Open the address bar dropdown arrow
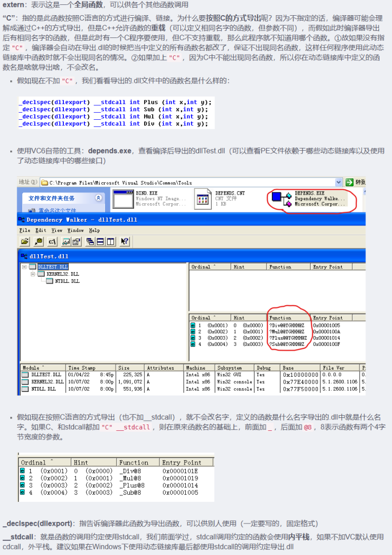This screenshot has height=555, width=392. [339, 183]
